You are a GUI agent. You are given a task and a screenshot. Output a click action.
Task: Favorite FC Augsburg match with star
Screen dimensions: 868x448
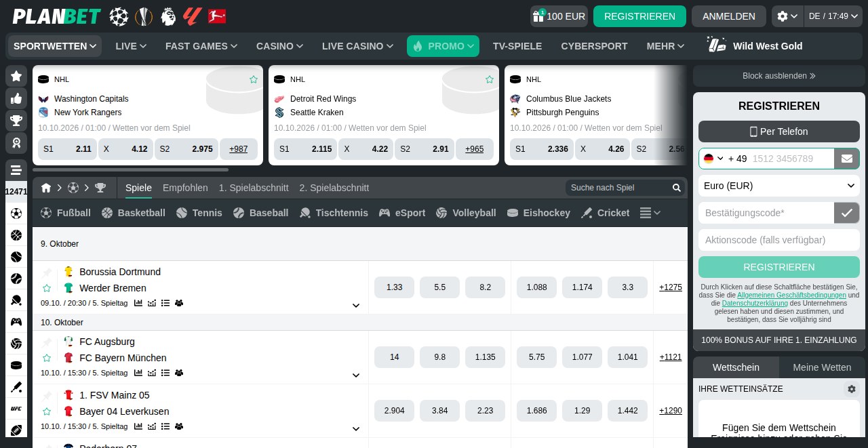47,358
